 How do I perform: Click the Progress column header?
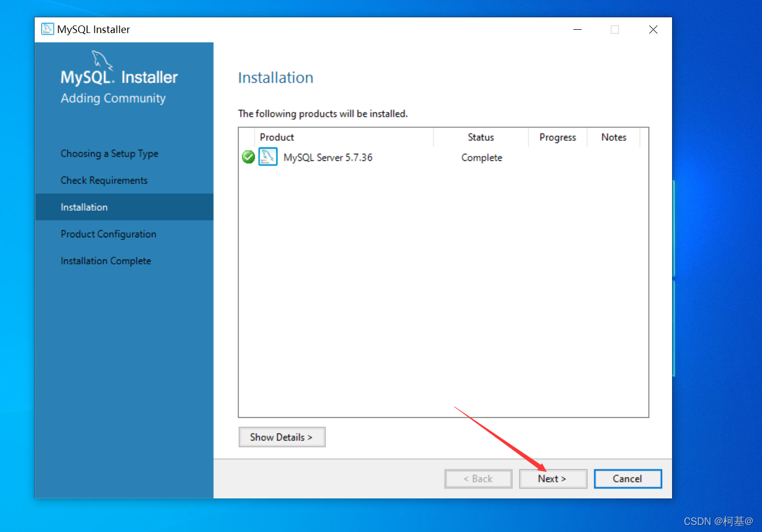(x=558, y=138)
